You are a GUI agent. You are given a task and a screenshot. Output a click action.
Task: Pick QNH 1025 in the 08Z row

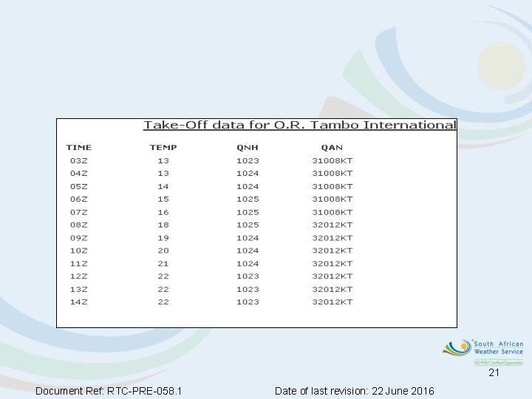click(248, 225)
